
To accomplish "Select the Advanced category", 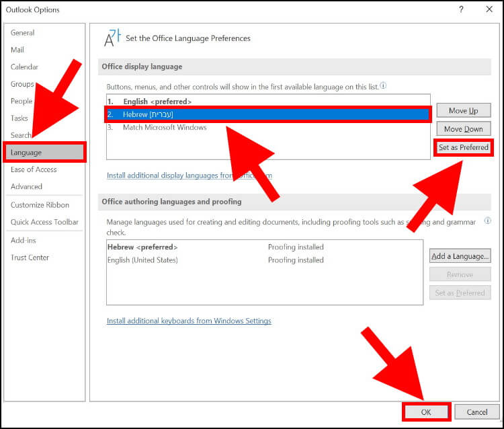I will [26, 186].
